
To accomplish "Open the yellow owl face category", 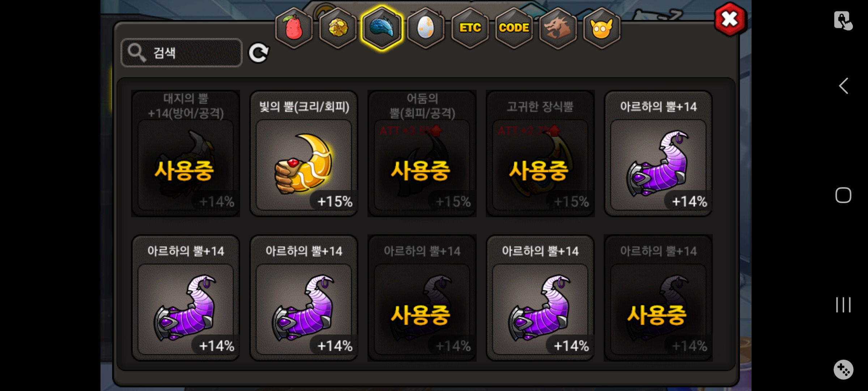I will [602, 28].
